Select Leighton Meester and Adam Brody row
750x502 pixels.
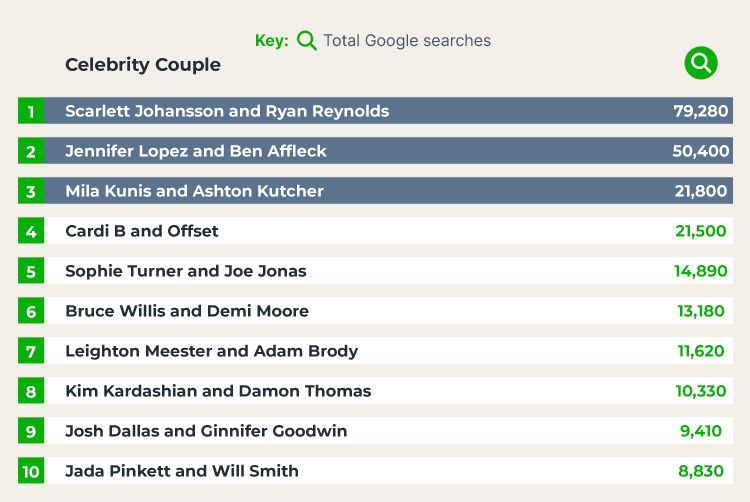(x=375, y=351)
